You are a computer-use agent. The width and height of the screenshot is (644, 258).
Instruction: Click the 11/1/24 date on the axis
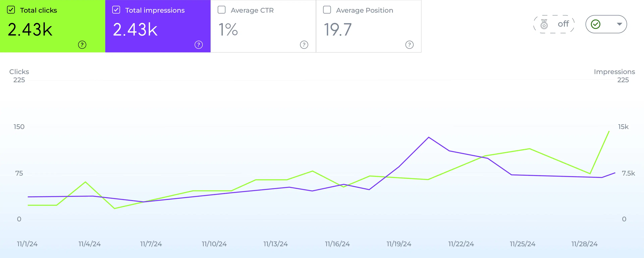click(x=27, y=244)
